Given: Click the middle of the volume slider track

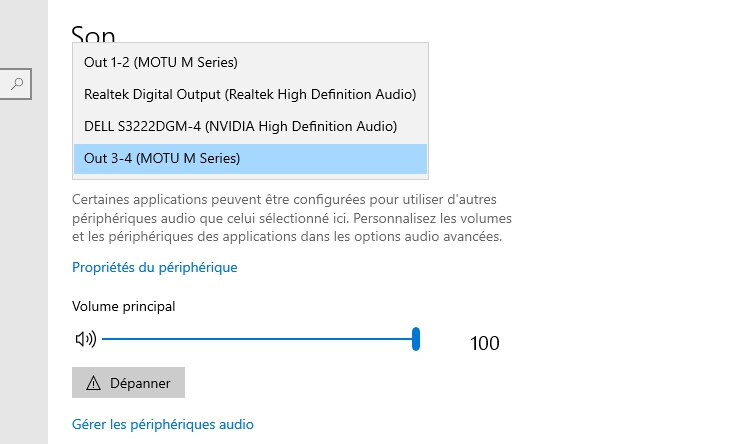Looking at the screenshot, I should 259,339.
